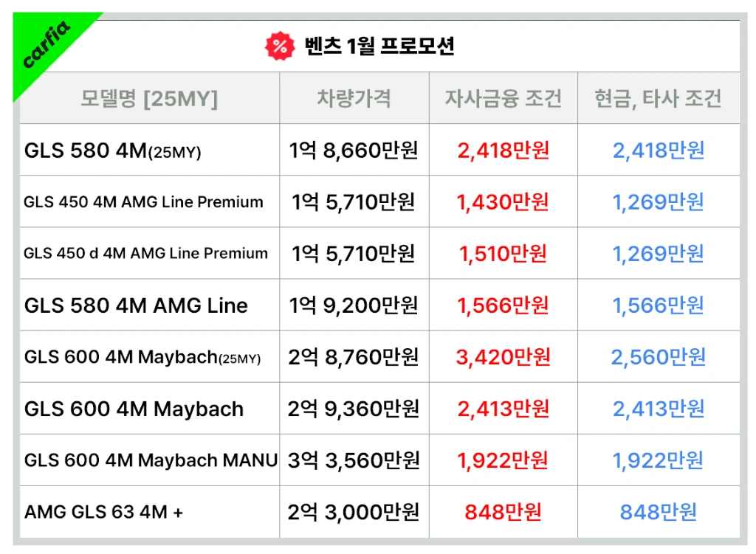Click the blue '1,922만원' value
The height and width of the screenshot is (554, 756).
658,460
